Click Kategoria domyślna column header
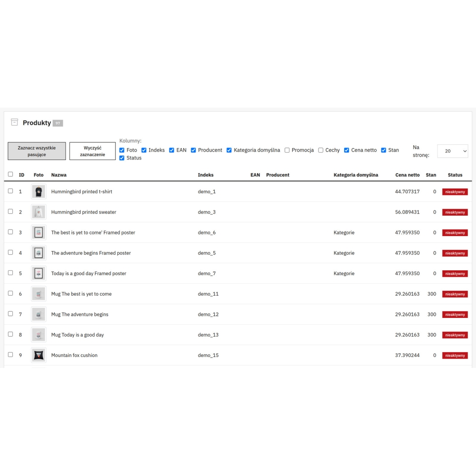This screenshot has height=476, width=476. click(356, 175)
